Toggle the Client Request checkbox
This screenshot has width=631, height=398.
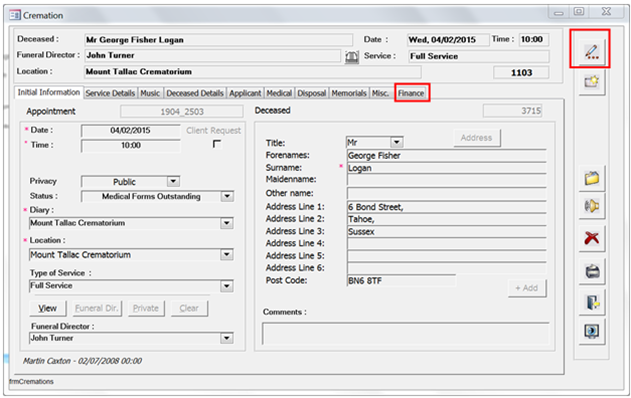tap(217, 144)
